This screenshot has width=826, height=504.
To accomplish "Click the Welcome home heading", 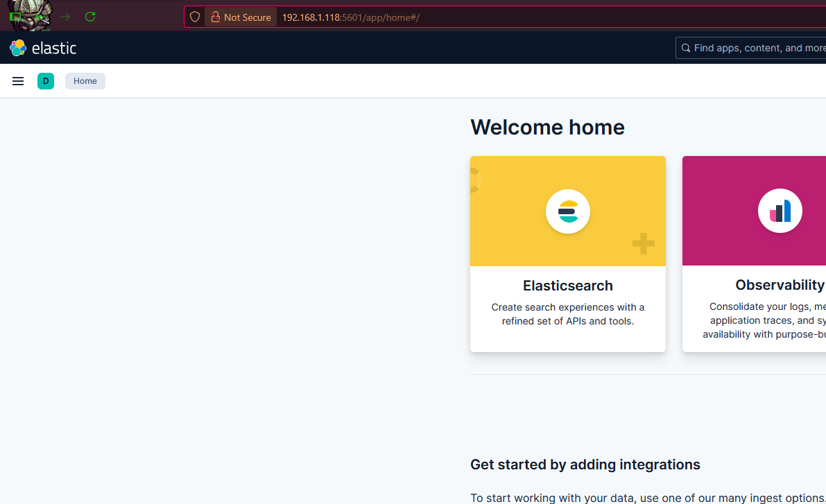I will (547, 128).
